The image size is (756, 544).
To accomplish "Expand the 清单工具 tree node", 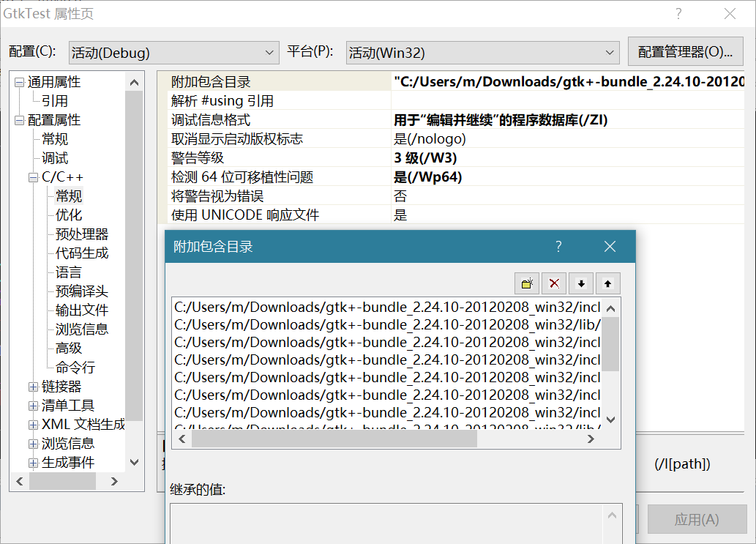I will click(x=33, y=406).
